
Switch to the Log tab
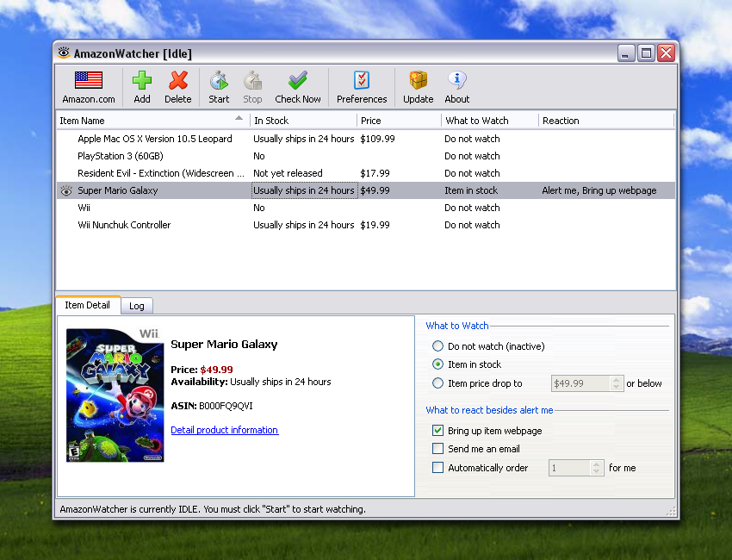136,306
